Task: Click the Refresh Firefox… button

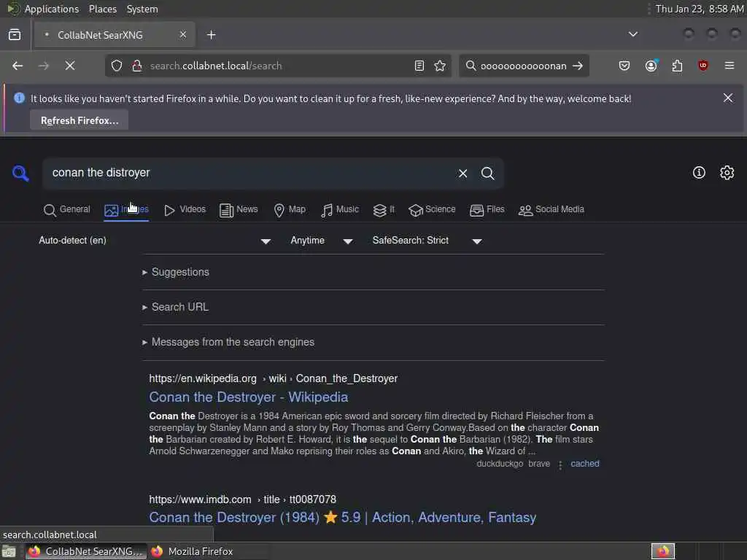Action: click(80, 120)
